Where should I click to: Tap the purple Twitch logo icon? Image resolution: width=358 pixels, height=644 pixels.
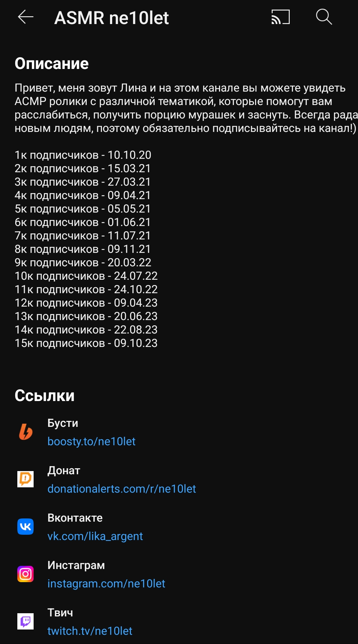(x=25, y=621)
